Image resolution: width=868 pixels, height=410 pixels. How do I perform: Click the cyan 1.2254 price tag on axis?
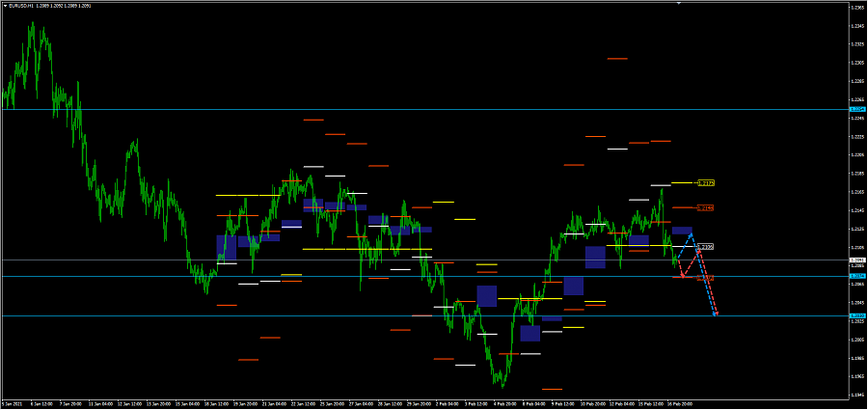(857, 110)
